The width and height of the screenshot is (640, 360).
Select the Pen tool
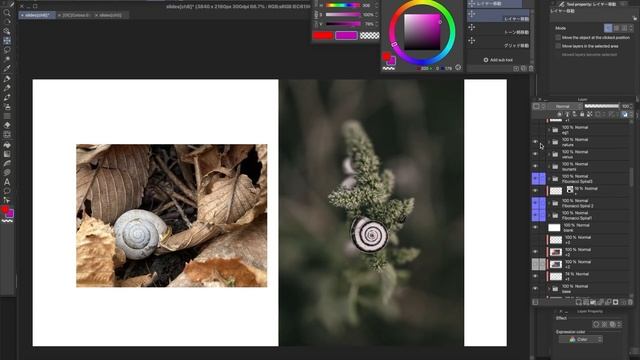coord(7,78)
